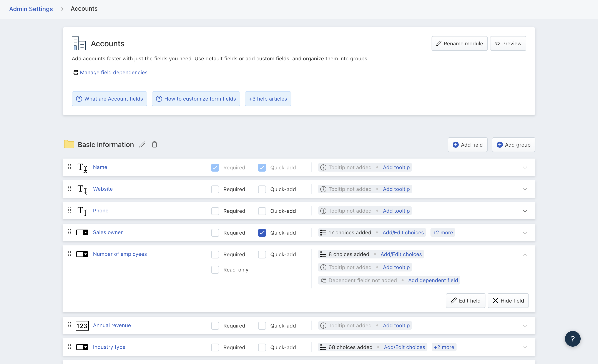Click the trash icon to delete Basic information group

click(x=154, y=144)
